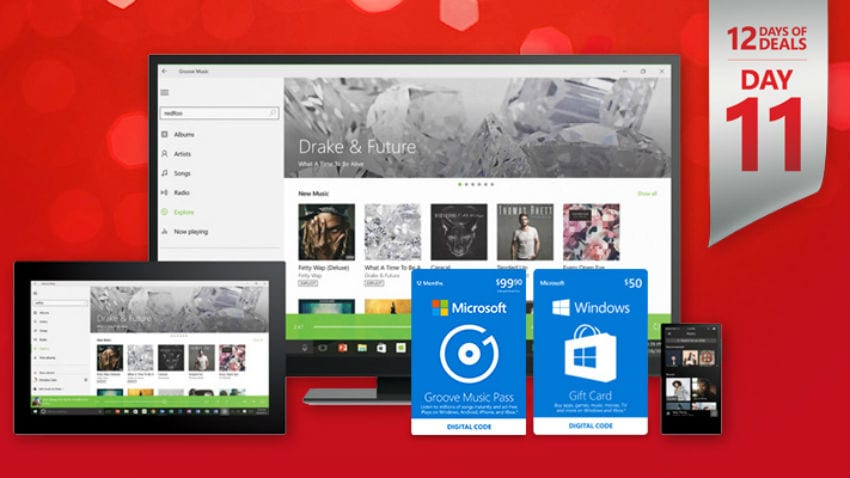Select Explore in the Groove sidebar
Viewport: 850px width, 478px height.
tap(184, 212)
